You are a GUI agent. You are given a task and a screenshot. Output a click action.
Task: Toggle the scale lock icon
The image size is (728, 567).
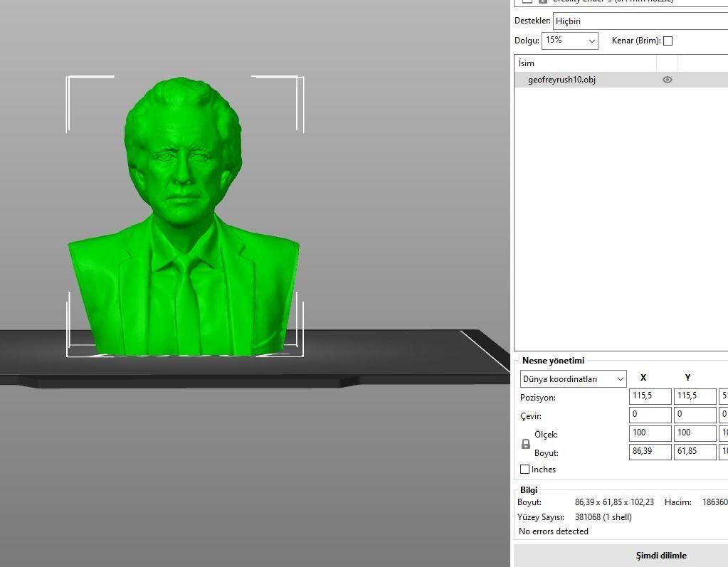click(526, 444)
